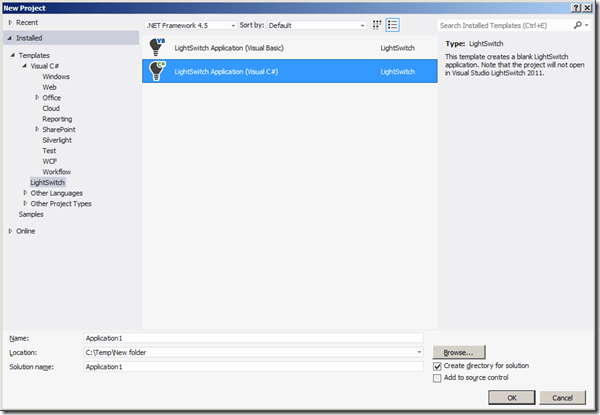Expand Other Project Types arrow
The image size is (600, 415).
25,203
